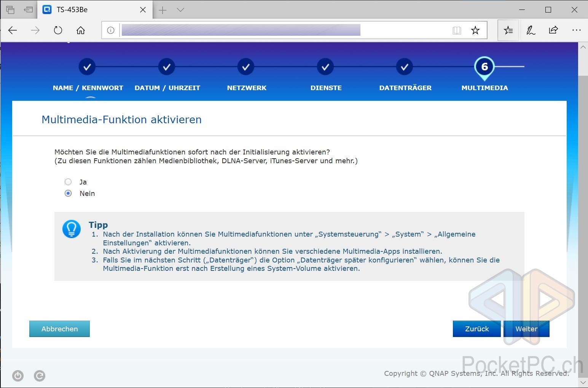
Task: Click the share page icon
Action: pos(553,30)
